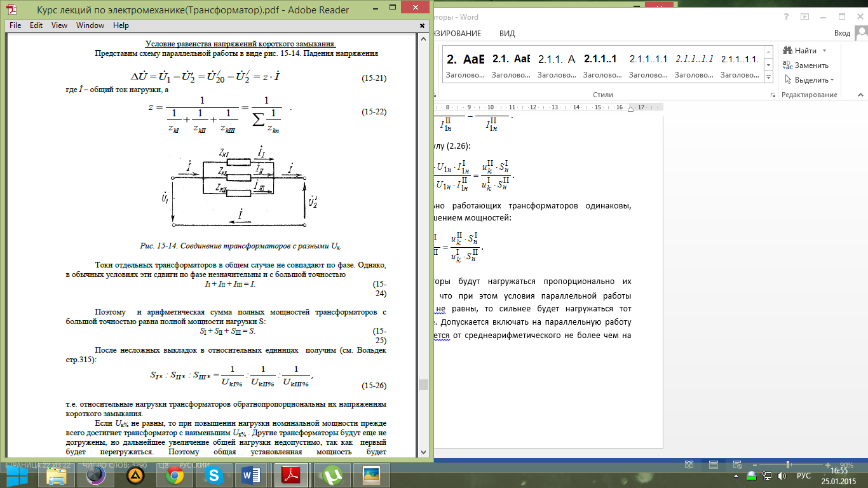
Task: Click the volume speaker tray icon
Action: (x=782, y=476)
